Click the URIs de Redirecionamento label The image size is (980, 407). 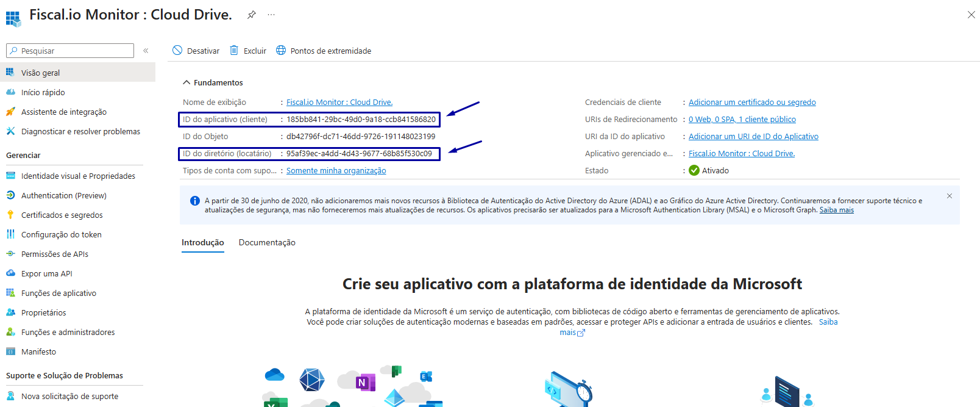coord(631,120)
